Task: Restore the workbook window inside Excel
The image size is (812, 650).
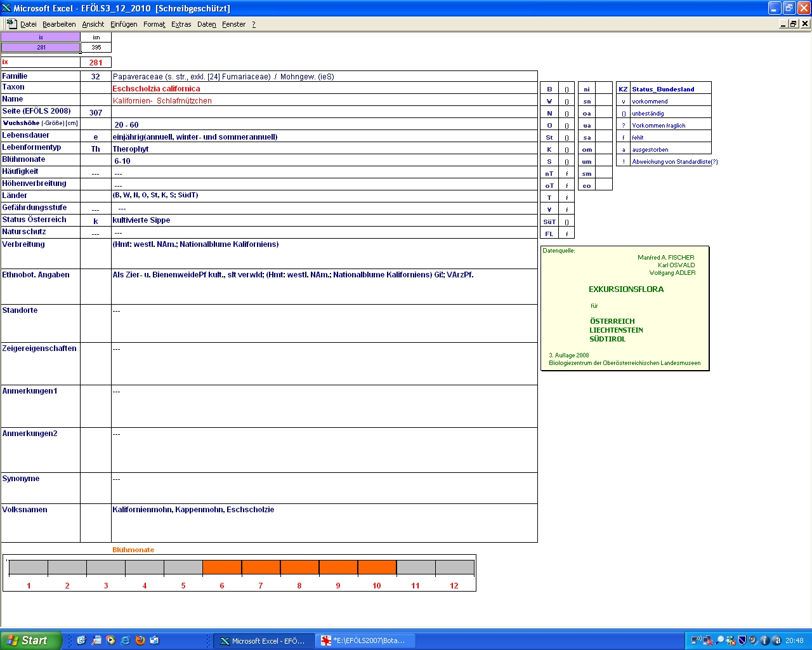Action: click(x=794, y=23)
